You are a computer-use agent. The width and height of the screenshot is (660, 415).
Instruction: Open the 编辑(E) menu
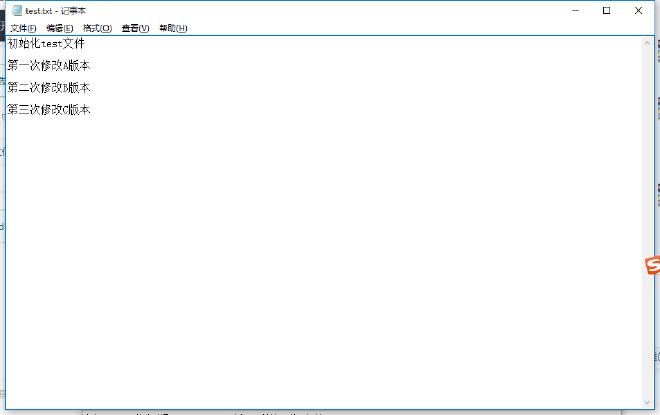tap(60, 28)
